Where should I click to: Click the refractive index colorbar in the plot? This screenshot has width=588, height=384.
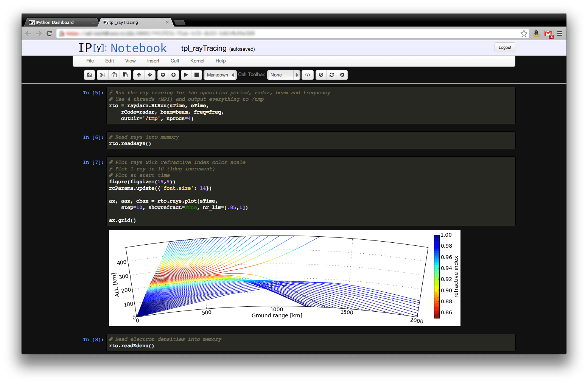(x=437, y=276)
